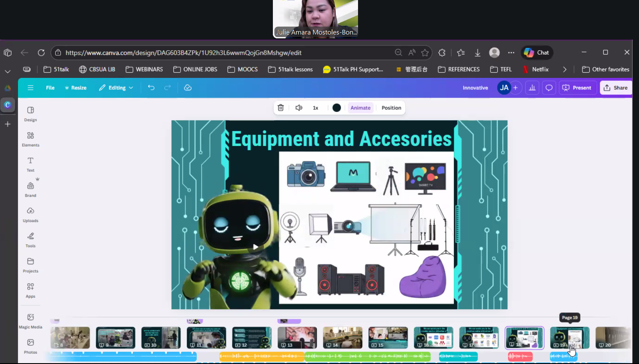Click the undo arrow in top bar
The height and width of the screenshot is (364, 639).
[151, 88]
